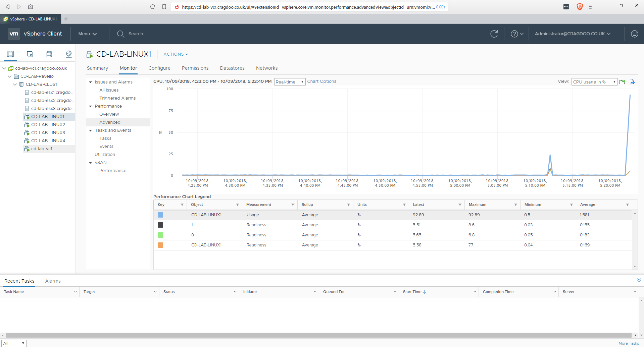
Task: Open Administrator@CRAGDOO.CO.UK user menu
Action: [573, 34]
